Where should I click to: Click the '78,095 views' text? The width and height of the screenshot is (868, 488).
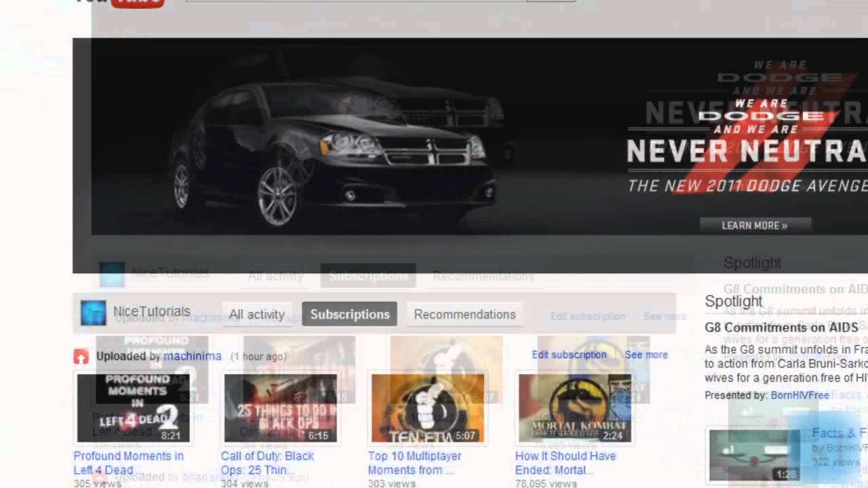coord(546,483)
